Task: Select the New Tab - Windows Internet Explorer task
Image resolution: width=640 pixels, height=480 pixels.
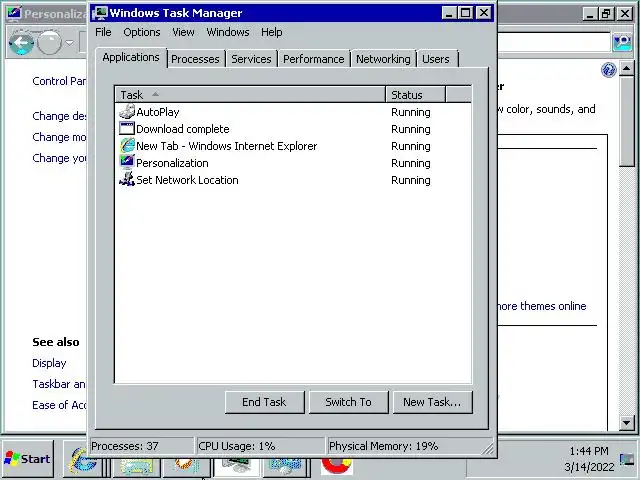Action: coord(227,146)
